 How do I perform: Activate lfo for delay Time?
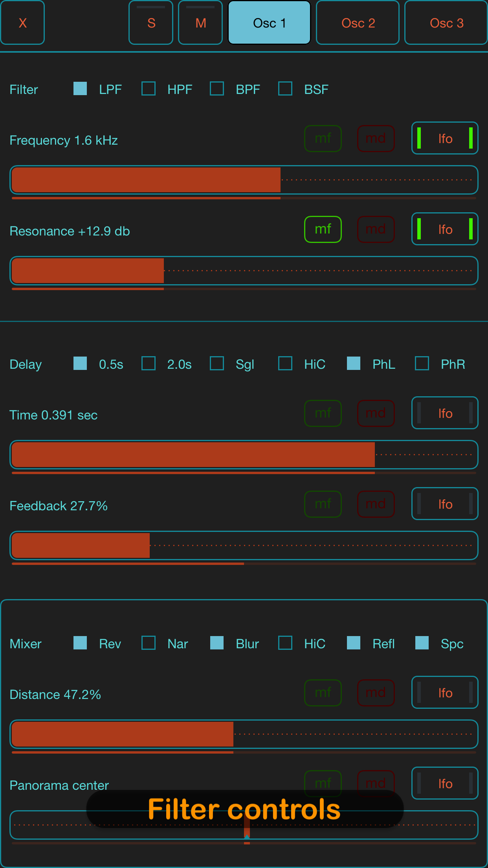pyautogui.click(x=444, y=413)
